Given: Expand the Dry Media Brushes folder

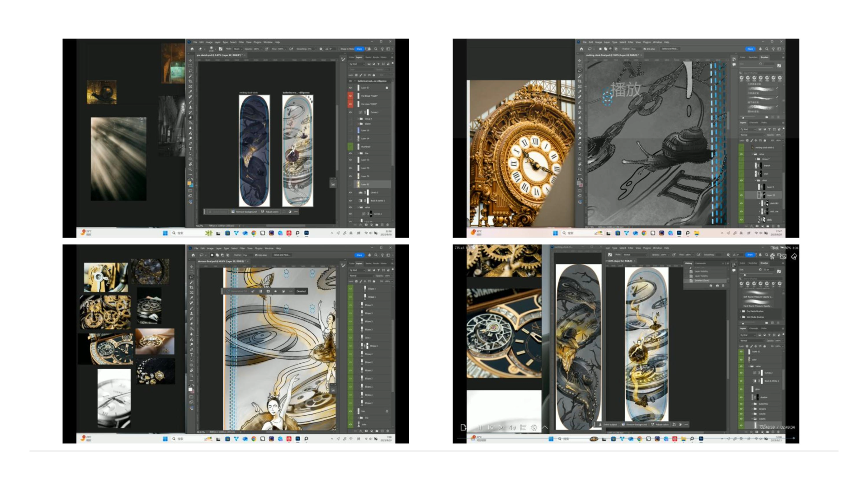Looking at the screenshot, I should [741, 311].
